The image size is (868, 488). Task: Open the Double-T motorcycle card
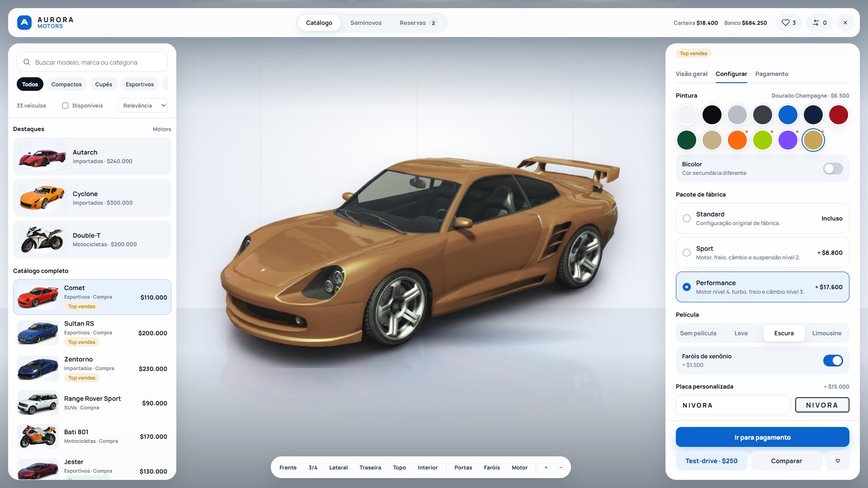click(x=92, y=239)
